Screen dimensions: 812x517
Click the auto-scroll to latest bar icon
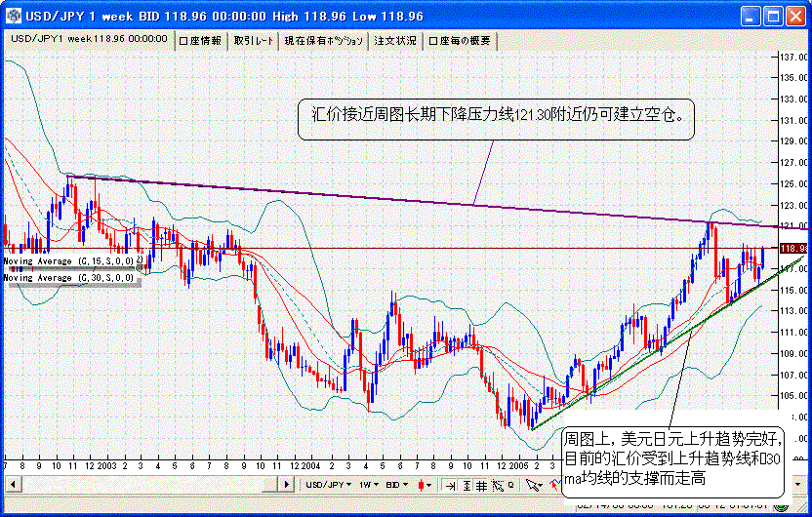coord(451,484)
